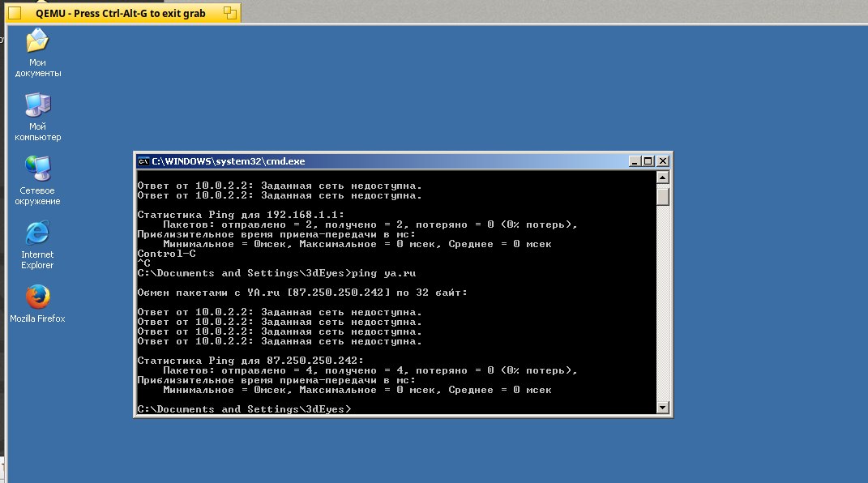The height and width of the screenshot is (483, 868).
Task: Select the Мой компьютер desktop icon
Action: coord(37,117)
